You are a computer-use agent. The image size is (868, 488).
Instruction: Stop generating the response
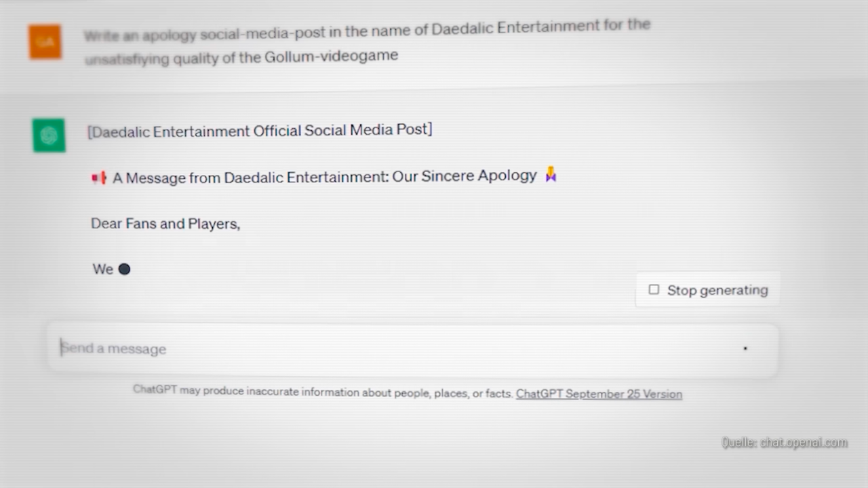(707, 290)
